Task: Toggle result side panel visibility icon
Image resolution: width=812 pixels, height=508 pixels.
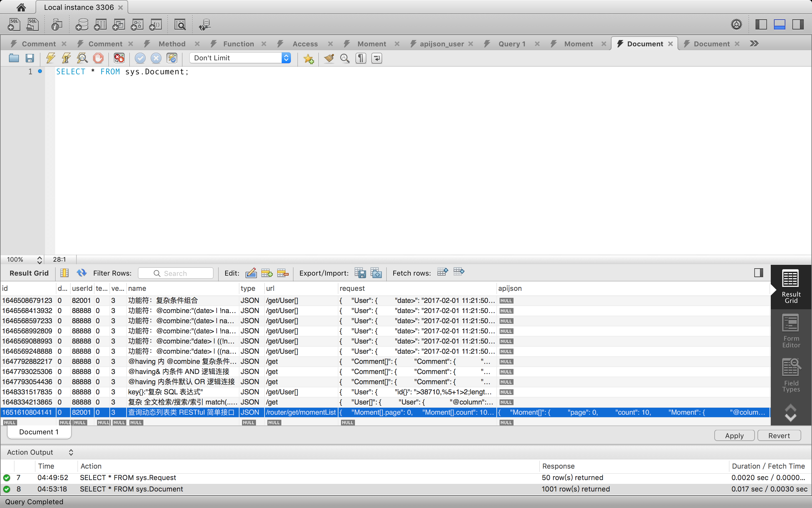Action: tap(758, 273)
